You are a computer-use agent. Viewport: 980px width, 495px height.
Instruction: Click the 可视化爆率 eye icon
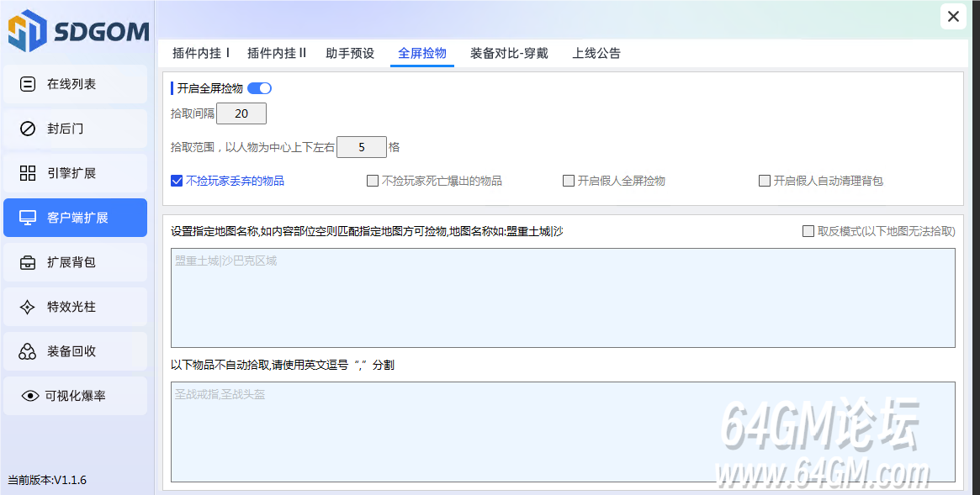coord(30,396)
